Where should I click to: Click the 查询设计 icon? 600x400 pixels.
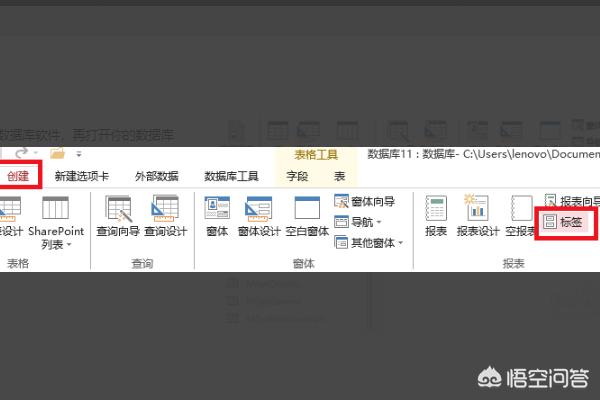click(164, 217)
